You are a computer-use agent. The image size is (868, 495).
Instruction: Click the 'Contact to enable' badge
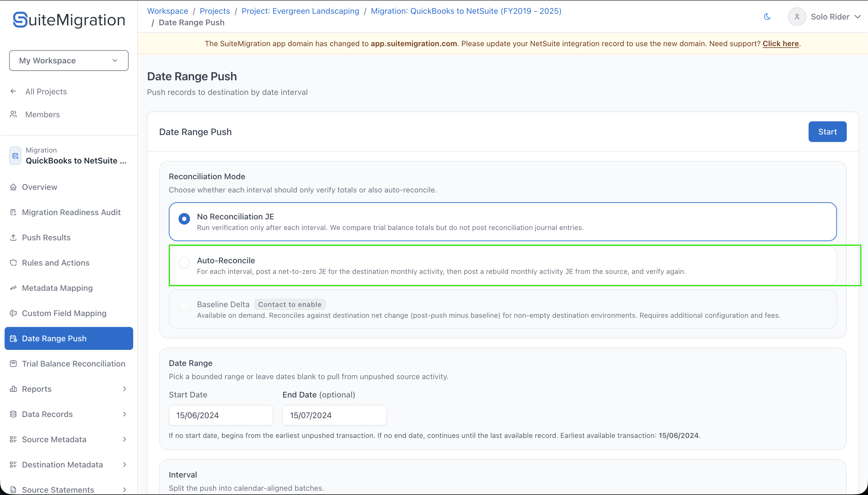pos(290,304)
